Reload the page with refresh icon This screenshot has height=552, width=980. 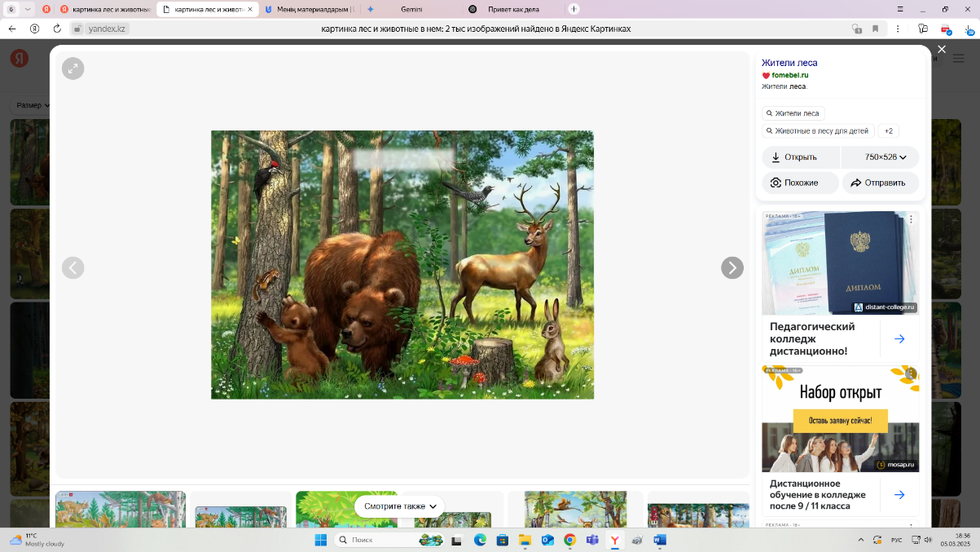(x=57, y=29)
